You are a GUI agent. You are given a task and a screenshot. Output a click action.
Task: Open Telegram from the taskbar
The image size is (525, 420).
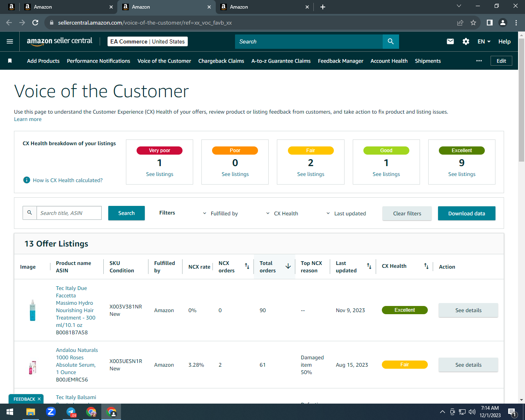pyautogui.click(x=71, y=412)
